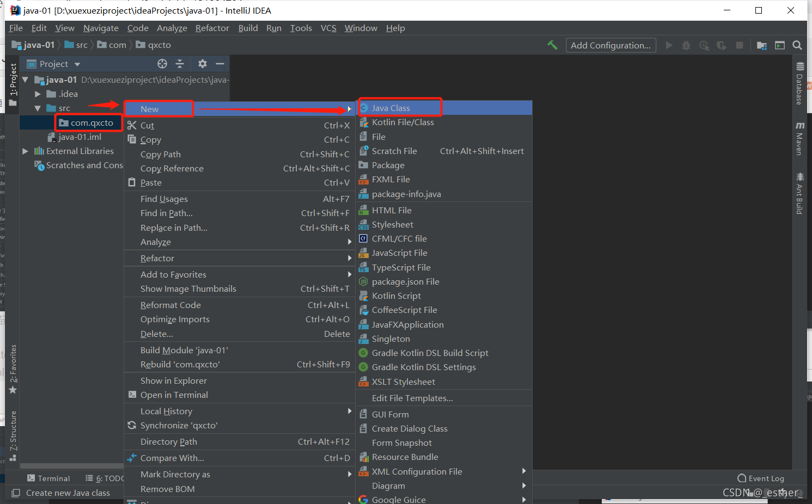
Task: Choose Edit File Templates entry
Action: point(444,398)
